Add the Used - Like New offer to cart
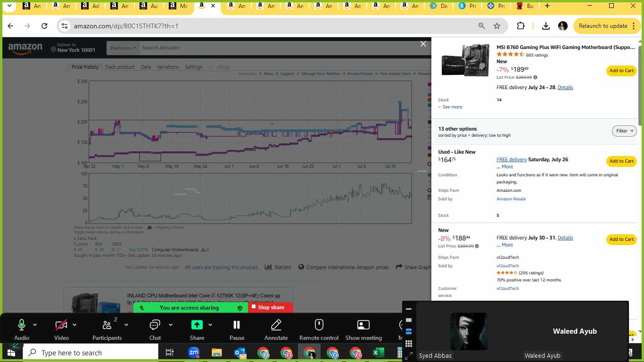This screenshot has width=644, height=362. [621, 161]
